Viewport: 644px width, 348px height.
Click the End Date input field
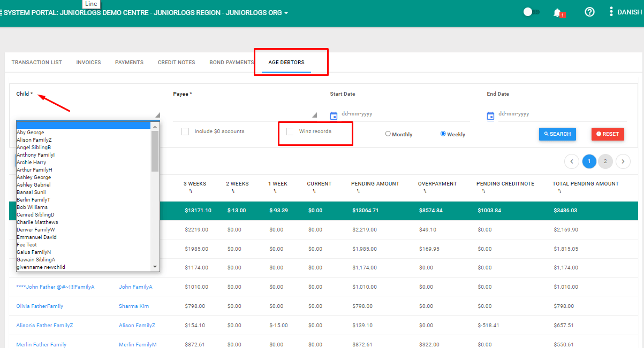562,114
